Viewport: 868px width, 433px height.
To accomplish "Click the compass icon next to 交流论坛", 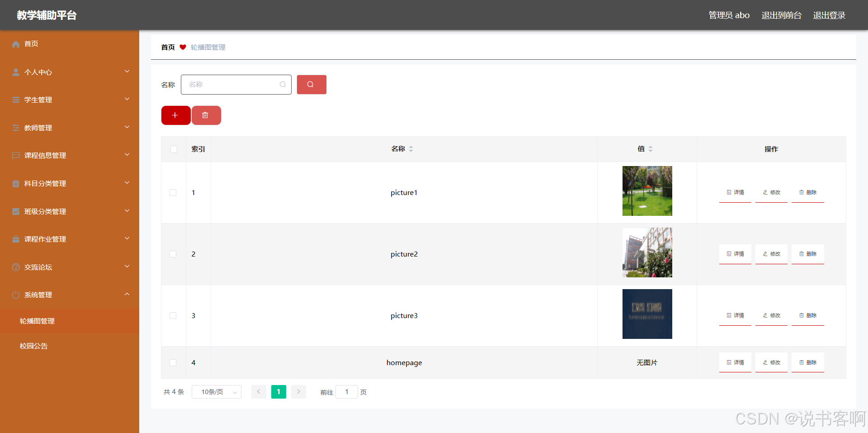I will pyautogui.click(x=16, y=267).
